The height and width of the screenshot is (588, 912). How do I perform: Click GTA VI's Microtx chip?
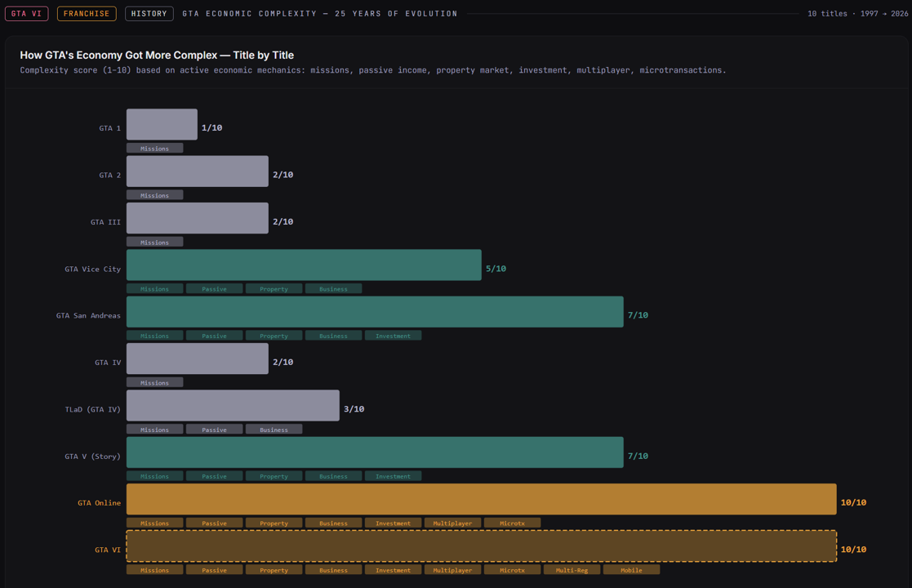coord(513,570)
